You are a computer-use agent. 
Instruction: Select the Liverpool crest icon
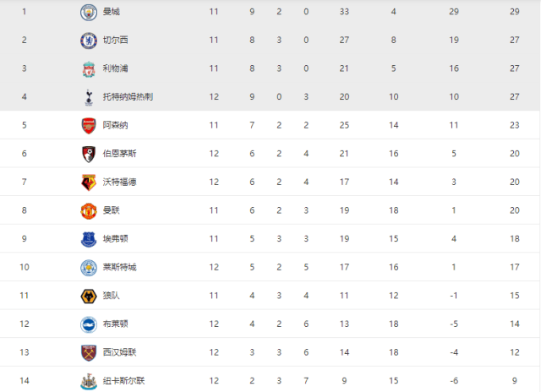point(87,68)
